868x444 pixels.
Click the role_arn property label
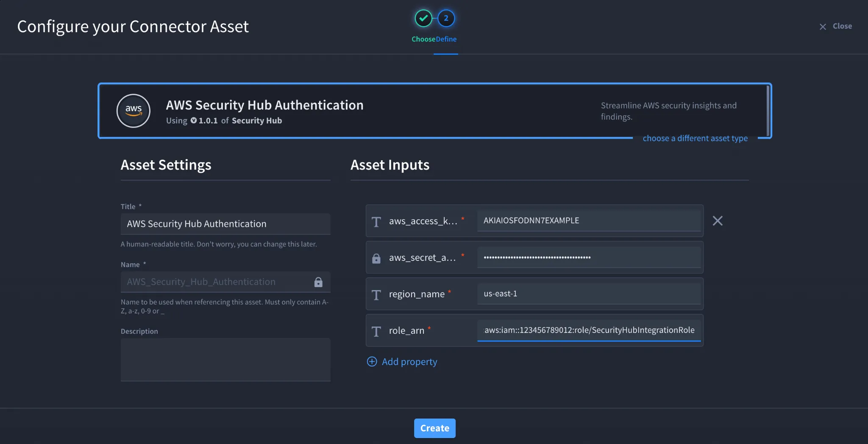click(406, 330)
